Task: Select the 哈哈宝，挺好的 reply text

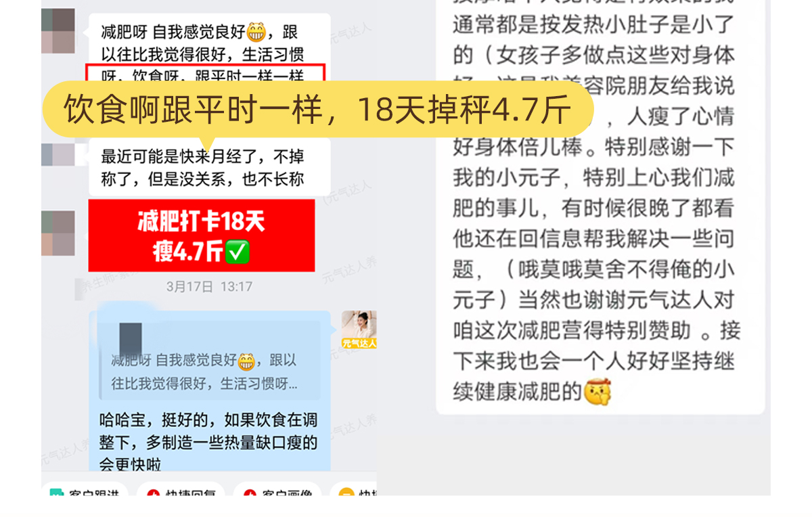Action: click(x=208, y=442)
